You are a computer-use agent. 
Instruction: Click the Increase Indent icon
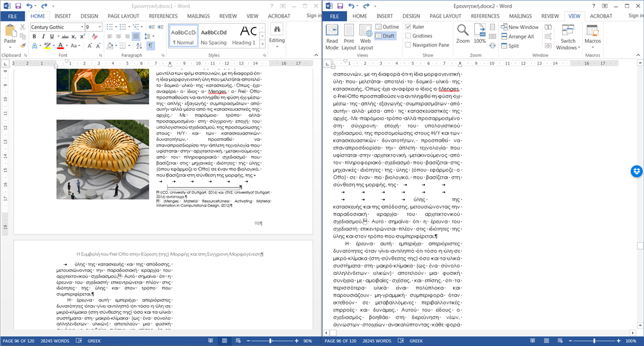click(160, 27)
